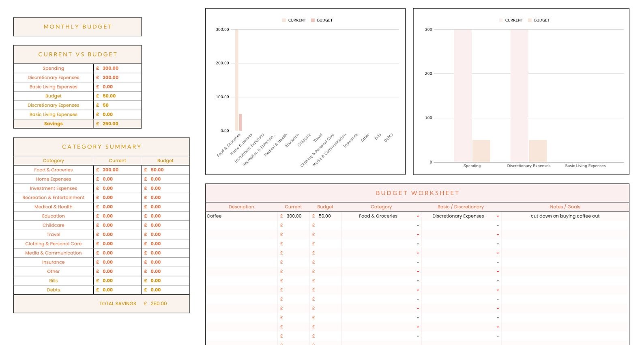Click the Basic / Discretionary column header

click(x=461, y=207)
